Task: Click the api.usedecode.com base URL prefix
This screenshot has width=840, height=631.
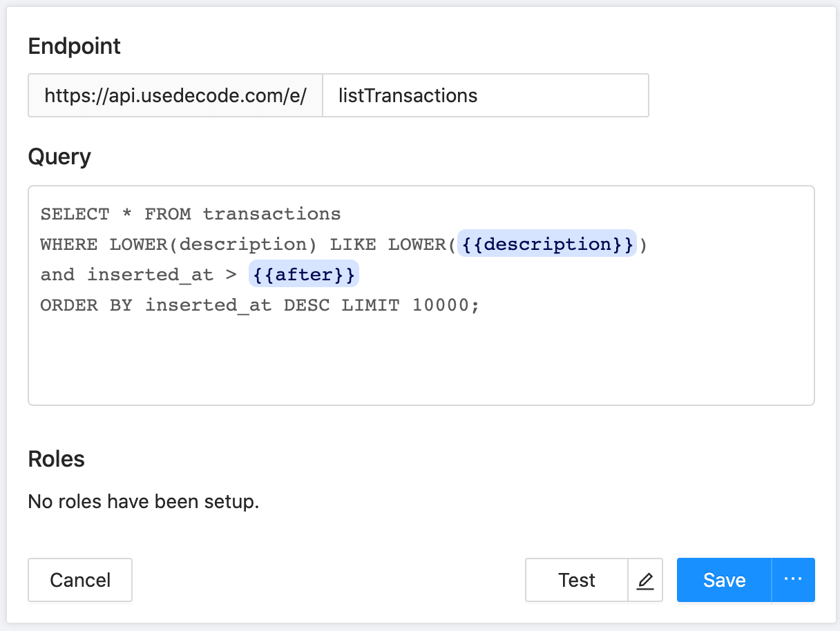Action: pyautogui.click(x=175, y=95)
